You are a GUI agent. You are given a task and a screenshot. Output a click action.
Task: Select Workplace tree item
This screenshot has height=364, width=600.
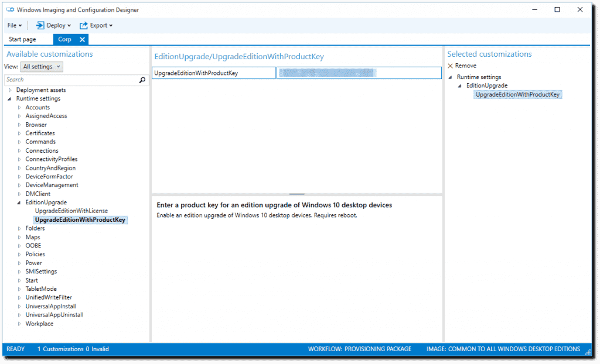(x=39, y=324)
